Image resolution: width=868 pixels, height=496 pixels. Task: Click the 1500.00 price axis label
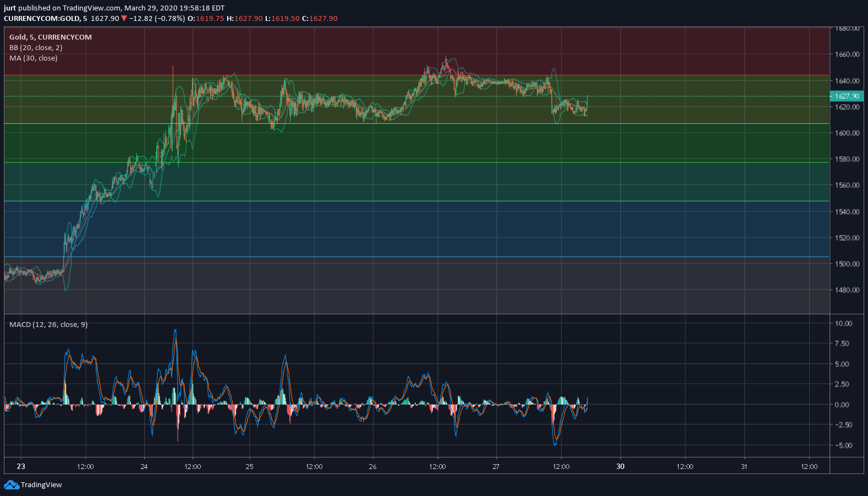[x=847, y=264]
